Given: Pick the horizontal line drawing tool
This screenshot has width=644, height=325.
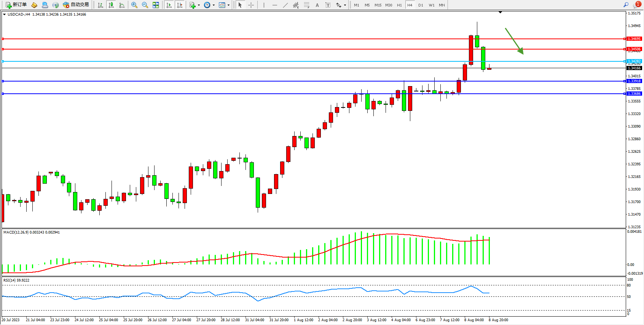Looking at the screenshot, I should click(x=274, y=5).
